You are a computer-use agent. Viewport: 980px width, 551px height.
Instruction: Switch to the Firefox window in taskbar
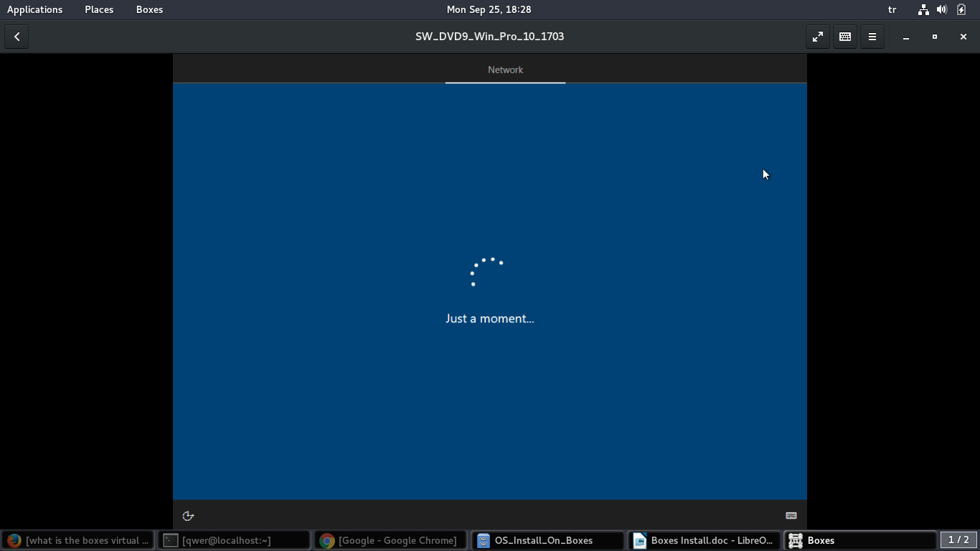(x=77, y=540)
